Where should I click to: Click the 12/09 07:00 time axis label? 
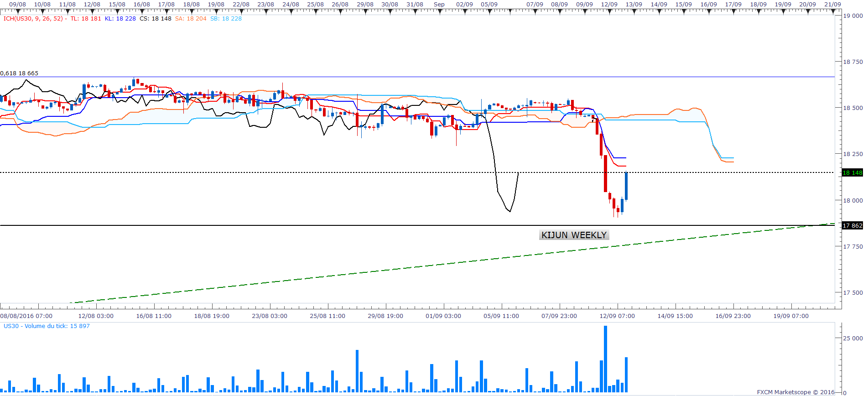[x=617, y=316]
